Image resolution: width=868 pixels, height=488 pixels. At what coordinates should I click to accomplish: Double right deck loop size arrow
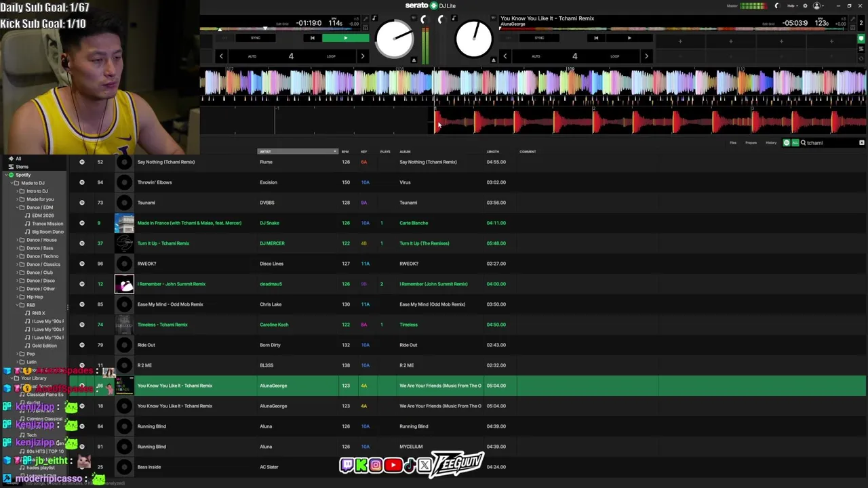pos(646,56)
